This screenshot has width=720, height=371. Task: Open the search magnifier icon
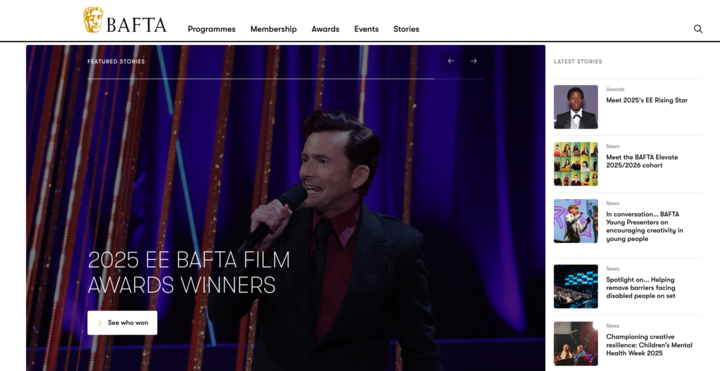click(698, 29)
